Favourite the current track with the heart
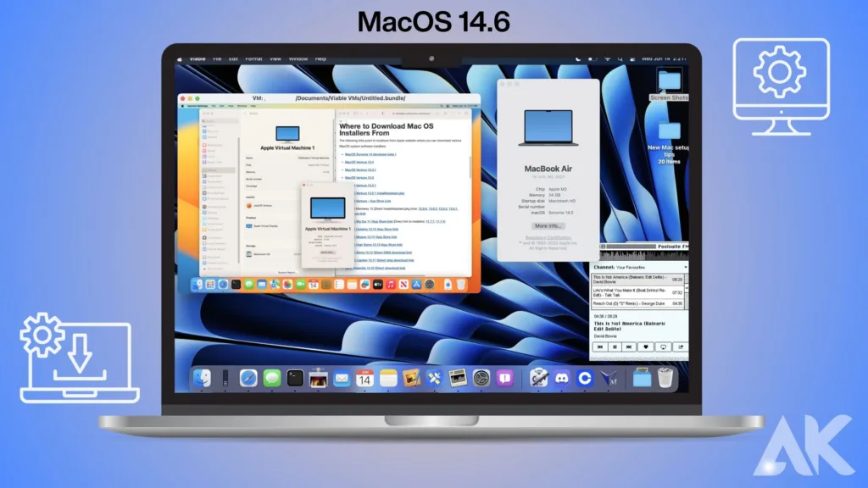This screenshot has width=868, height=488. pos(645,347)
